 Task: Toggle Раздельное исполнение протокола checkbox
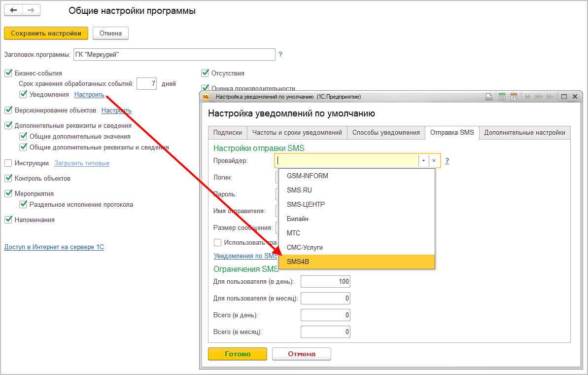coord(23,204)
